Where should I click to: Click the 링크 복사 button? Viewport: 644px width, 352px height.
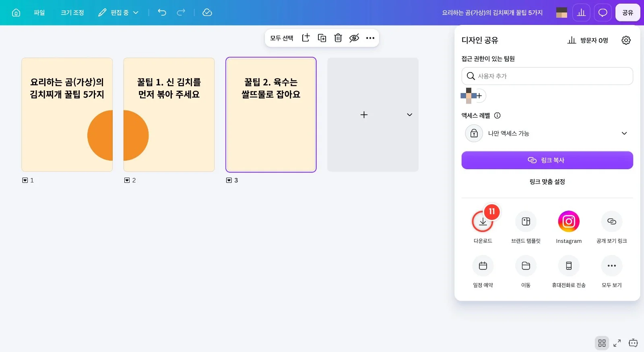(x=547, y=160)
